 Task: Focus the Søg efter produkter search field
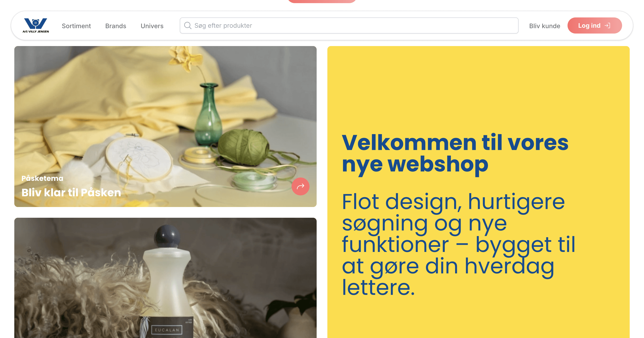(349, 25)
